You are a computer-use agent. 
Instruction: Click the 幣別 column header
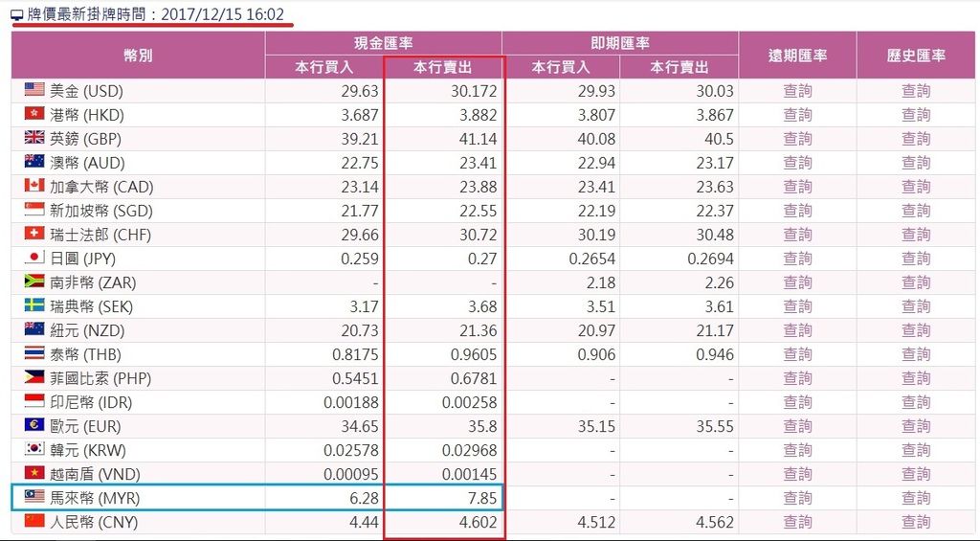138,55
